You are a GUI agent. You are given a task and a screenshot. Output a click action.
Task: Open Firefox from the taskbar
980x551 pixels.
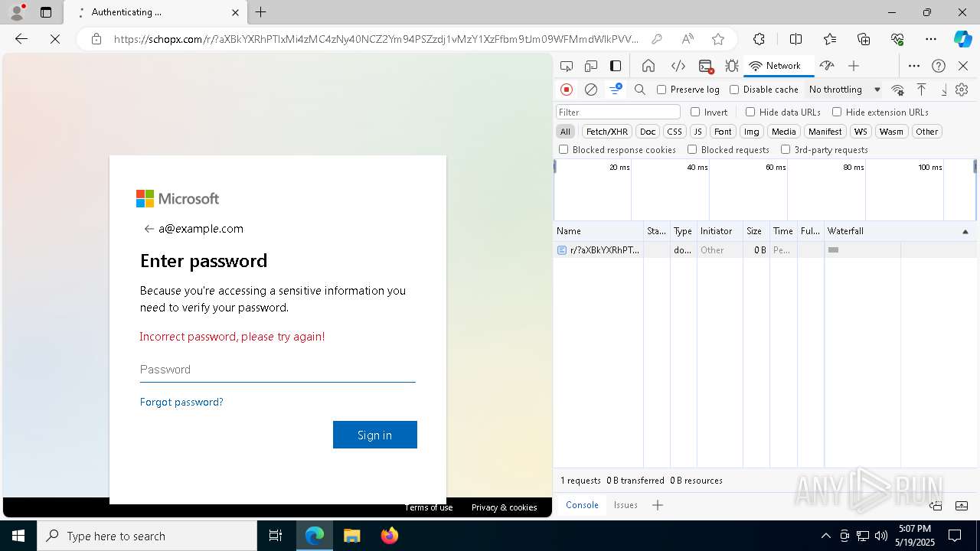point(390,536)
